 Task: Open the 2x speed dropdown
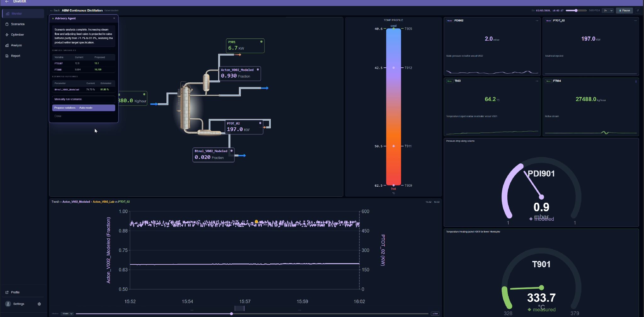click(x=608, y=10)
